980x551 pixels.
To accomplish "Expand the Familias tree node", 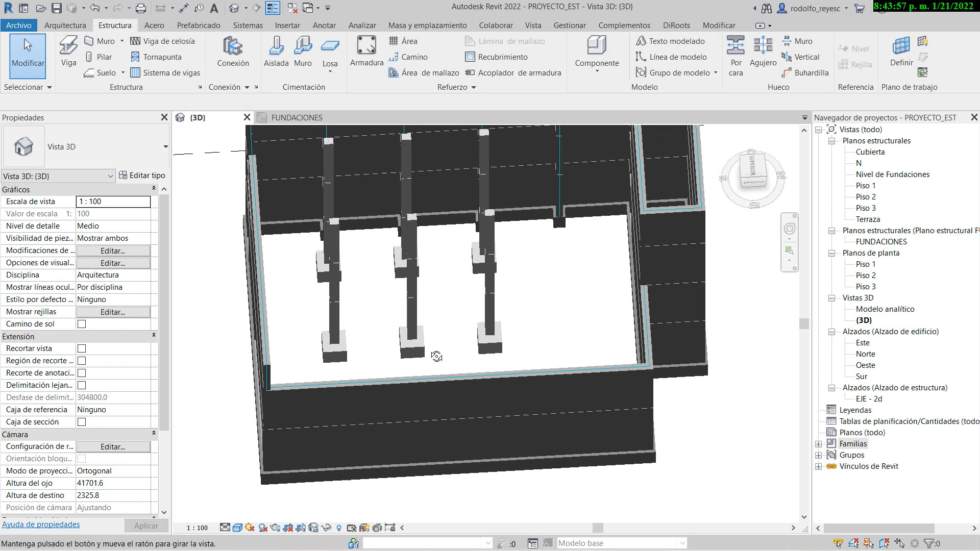I will 819,444.
